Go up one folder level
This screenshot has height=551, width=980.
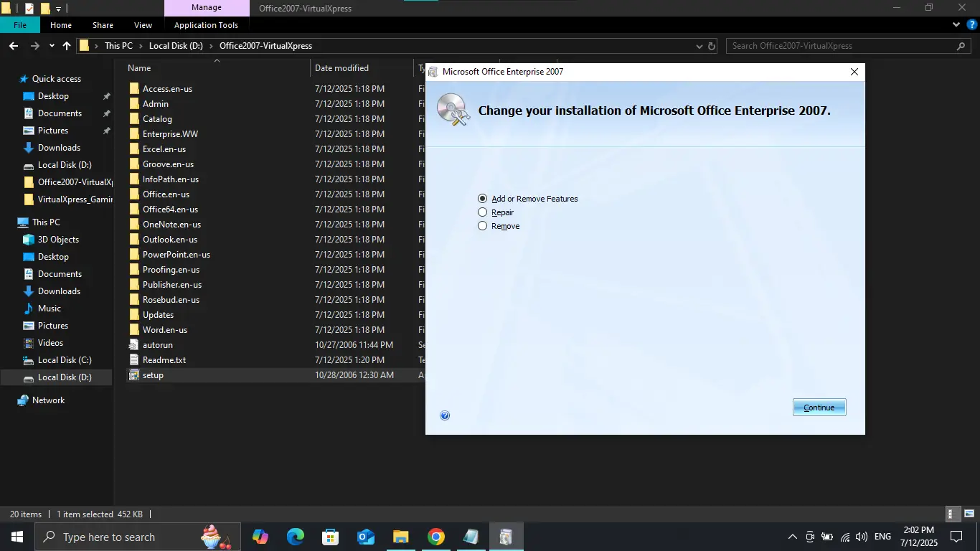67,46
